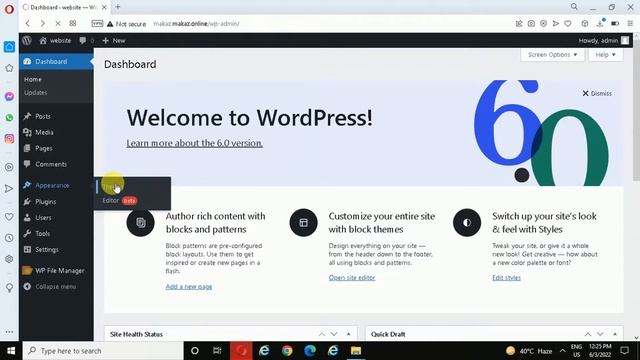Click the block themes round icon
Image resolution: width=640 pixels, height=360 pixels.
pos(303,222)
